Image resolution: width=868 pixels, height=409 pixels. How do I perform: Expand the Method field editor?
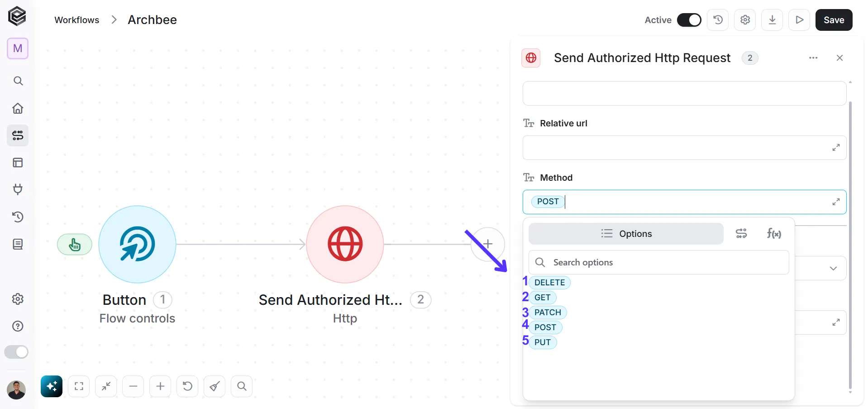click(x=836, y=202)
